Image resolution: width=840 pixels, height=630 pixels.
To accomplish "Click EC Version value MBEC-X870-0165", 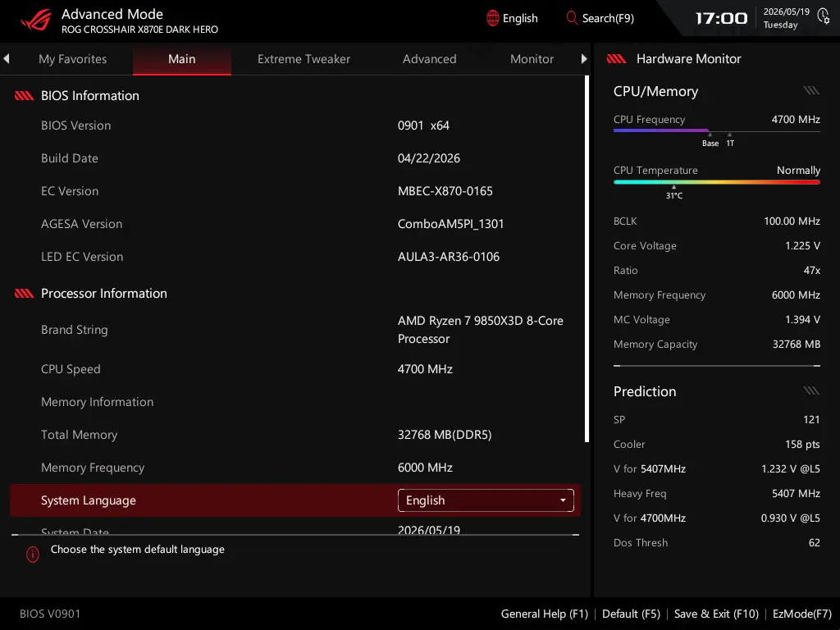I will click(445, 191).
